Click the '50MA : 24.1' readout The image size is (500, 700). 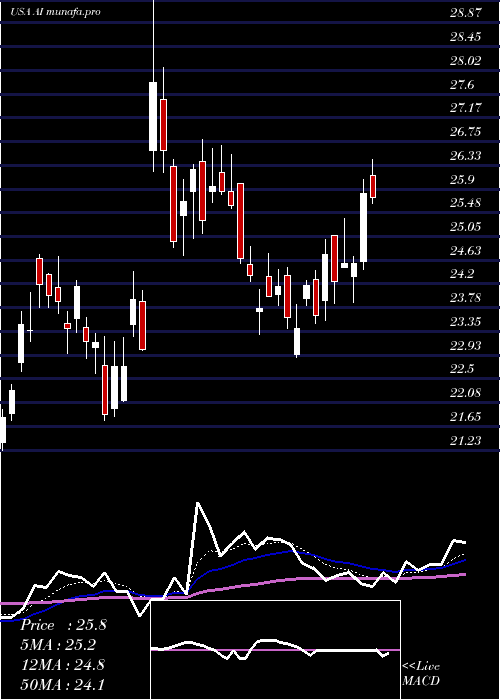point(62,684)
